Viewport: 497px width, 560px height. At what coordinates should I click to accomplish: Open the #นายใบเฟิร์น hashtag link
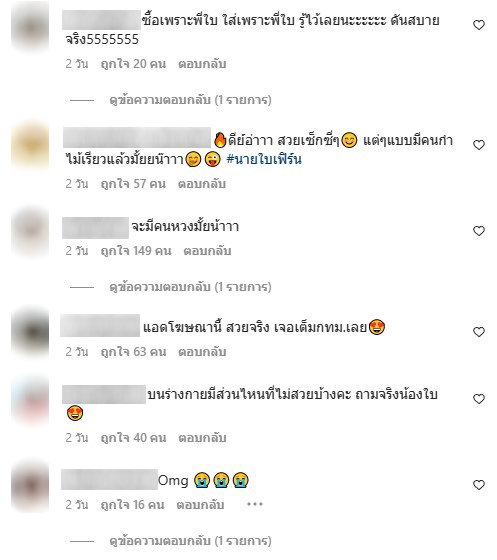(x=264, y=159)
